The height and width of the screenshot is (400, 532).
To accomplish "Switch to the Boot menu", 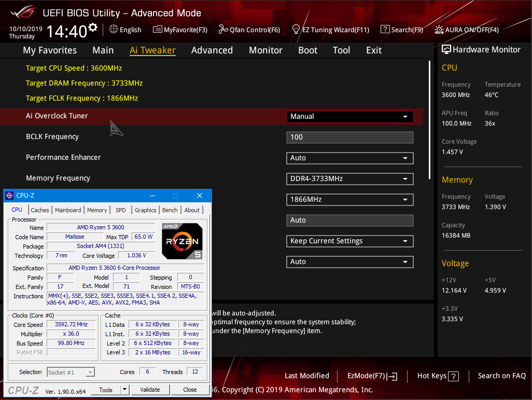I will click(307, 50).
